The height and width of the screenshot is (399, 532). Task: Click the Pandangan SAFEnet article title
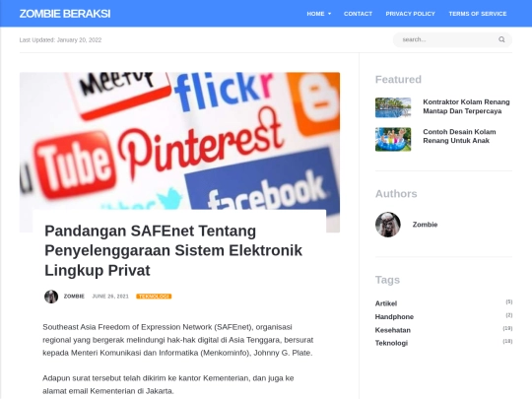[173, 251]
